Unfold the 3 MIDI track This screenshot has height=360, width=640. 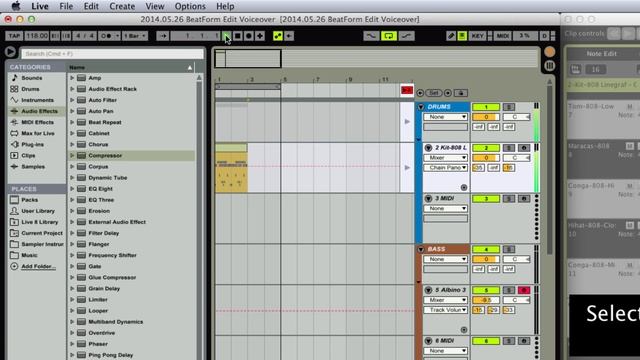pyautogui.click(x=428, y=199)
